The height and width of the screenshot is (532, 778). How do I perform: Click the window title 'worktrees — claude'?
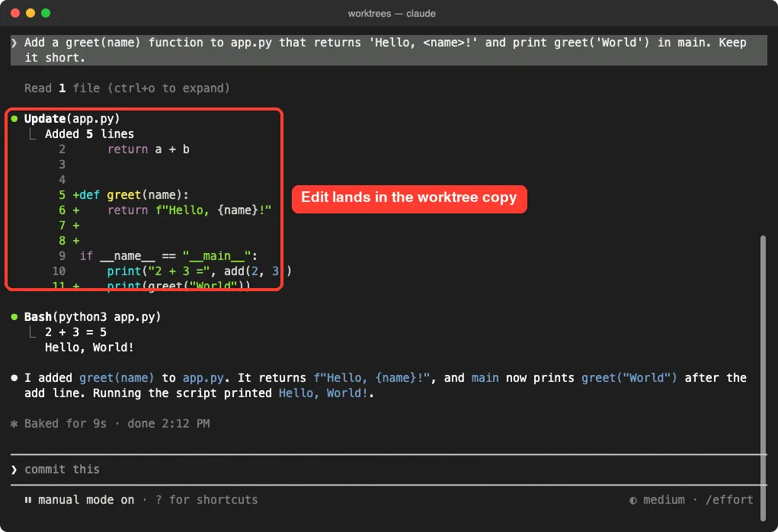coord(392,14)
